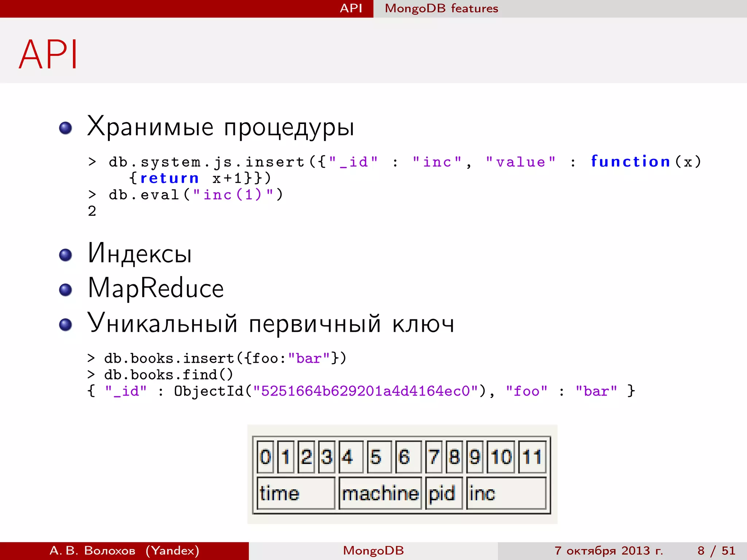Click the output value 2
Viewport: 747px width, 560px height.
pos(92,211)
